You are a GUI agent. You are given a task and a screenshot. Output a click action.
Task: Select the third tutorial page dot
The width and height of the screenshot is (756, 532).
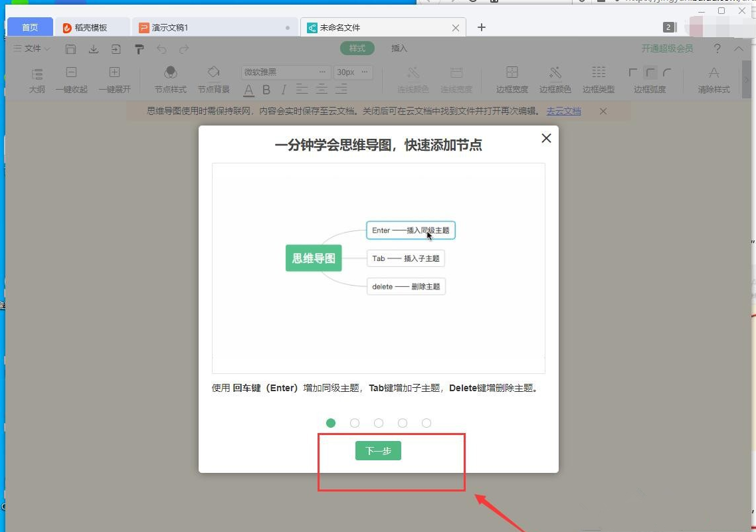coord(379,423)
